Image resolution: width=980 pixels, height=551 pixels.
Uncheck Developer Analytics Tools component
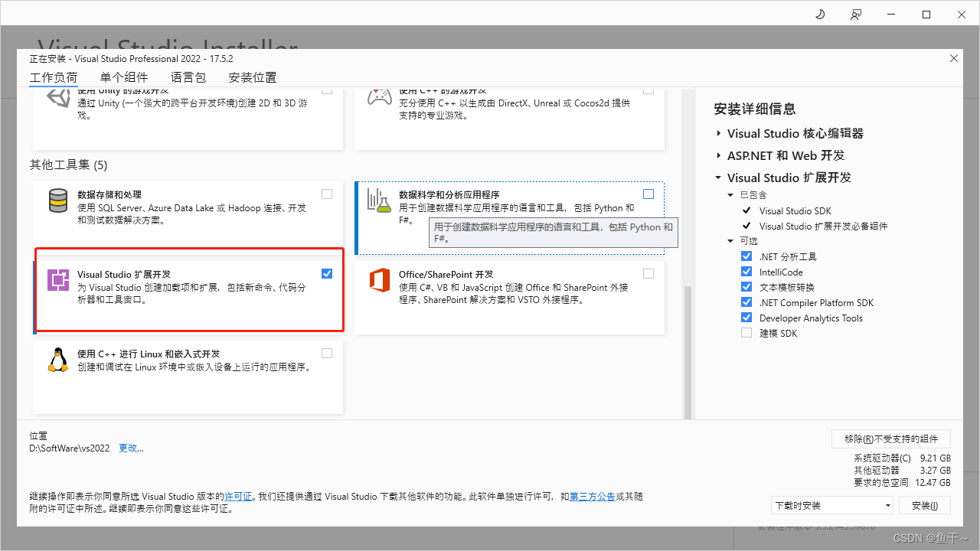pyautogui.click(x=746, y=318)
